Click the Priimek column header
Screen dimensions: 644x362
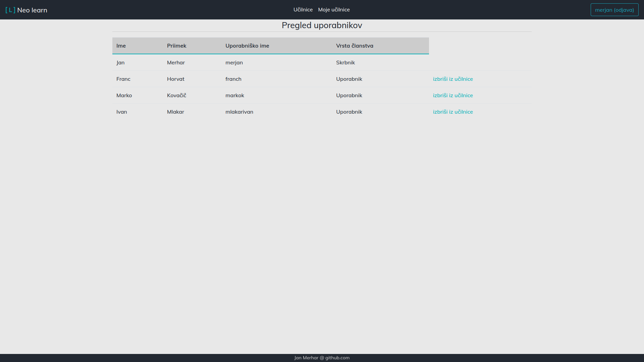[x=176, y=46]
